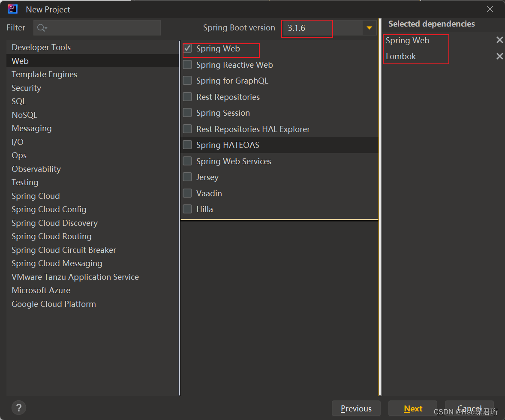Open Spring Cloud Messaging category
Viewport: 505px width, 420px height.
point(93,264)
